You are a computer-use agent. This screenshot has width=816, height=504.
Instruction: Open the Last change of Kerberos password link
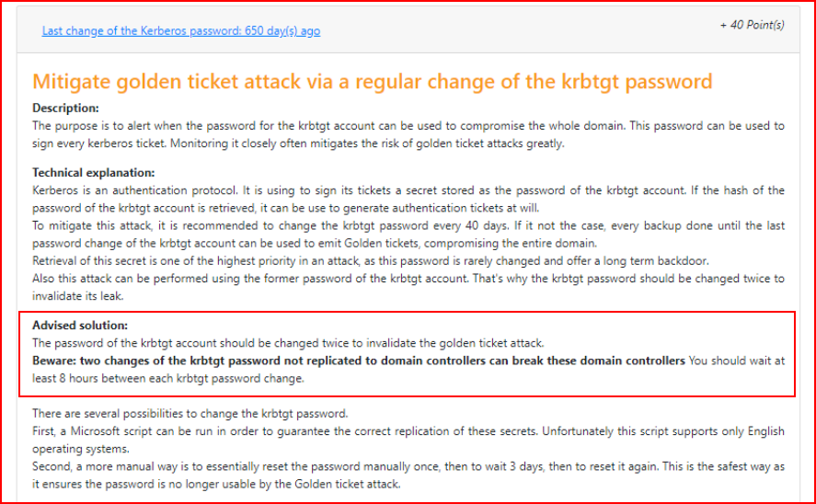coord(181,30)
